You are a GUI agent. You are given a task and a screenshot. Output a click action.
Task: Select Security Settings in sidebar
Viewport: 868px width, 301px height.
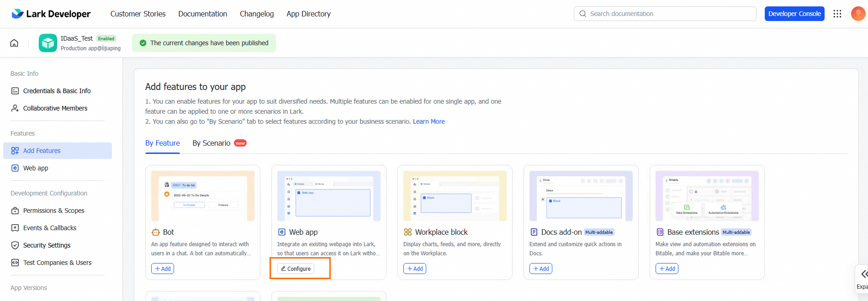click(58, 245)
